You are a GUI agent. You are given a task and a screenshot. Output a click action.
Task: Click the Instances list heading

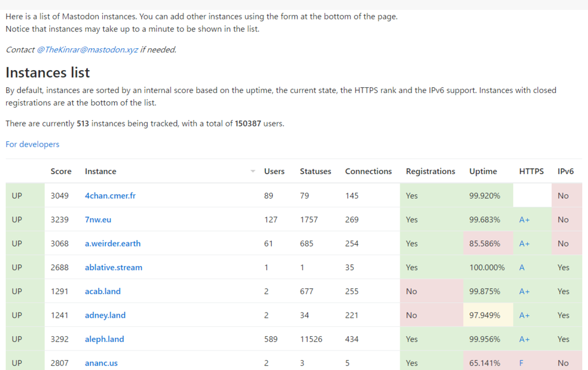point(48,72)
